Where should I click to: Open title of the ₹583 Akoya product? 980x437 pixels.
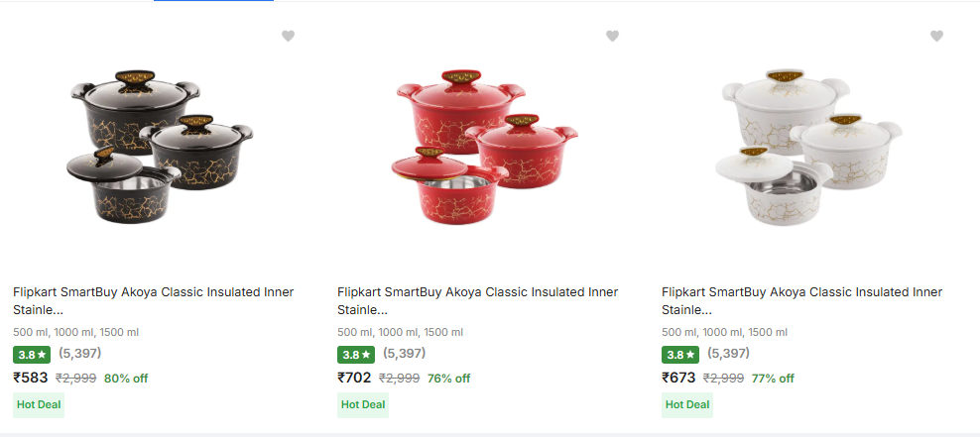tap(153, 300)
